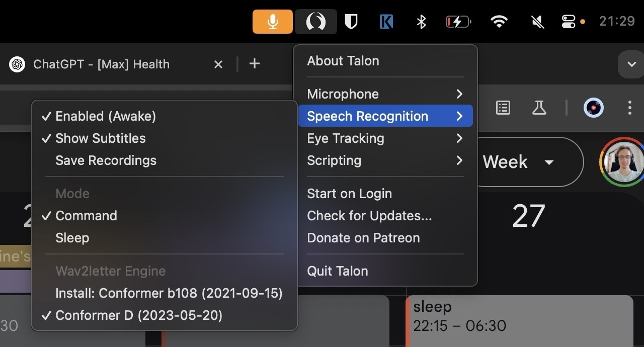Enable Save Recordings option
The height and width of the screenshot is (347, 644).
click(165, 160)
